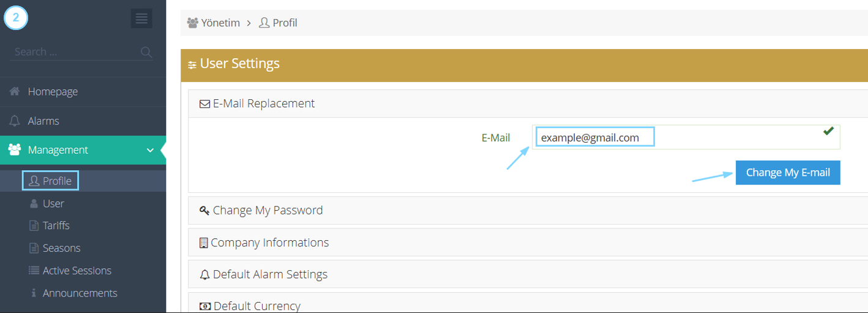Expand the Change My Password section
Viewport: 868px width, 313px height.
[528, 210]
